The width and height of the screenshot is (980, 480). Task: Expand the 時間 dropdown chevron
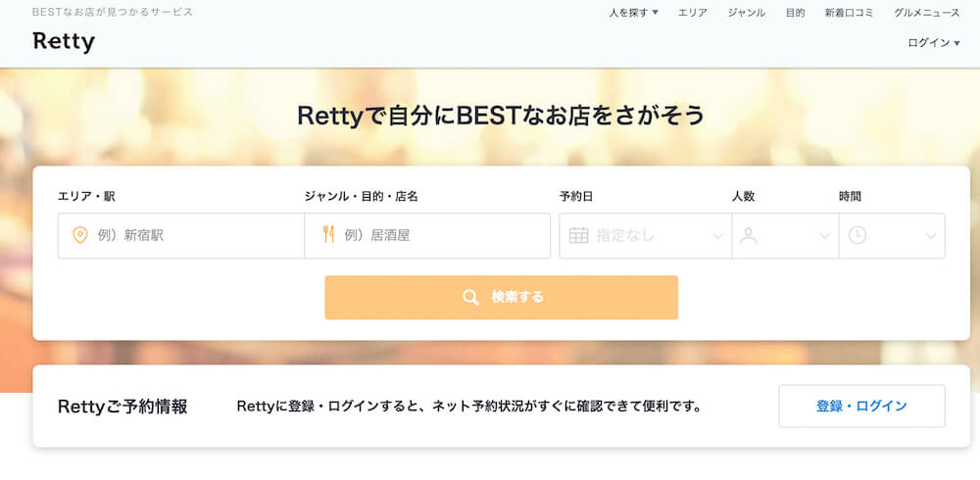pyautogui.click(x=931, y=236)
